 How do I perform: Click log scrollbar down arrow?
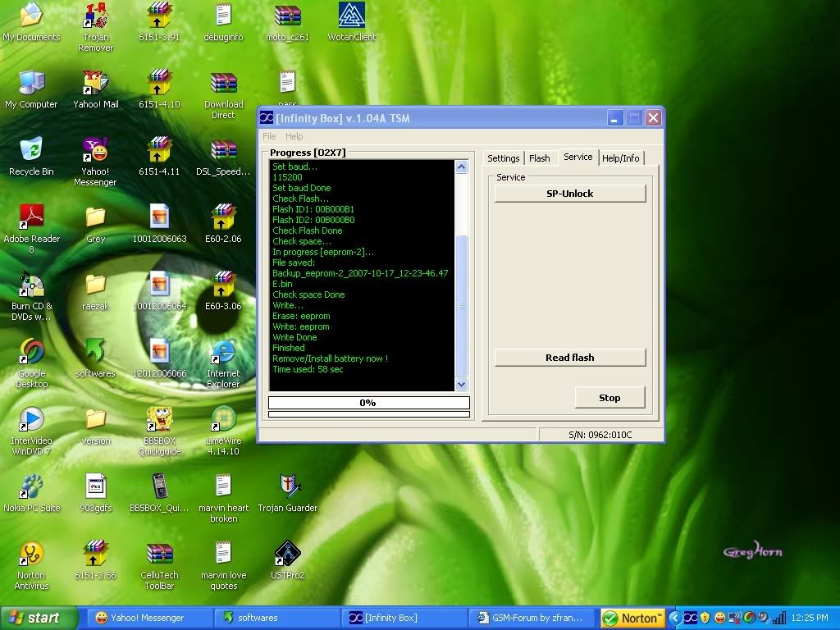(x=461, y=384)
